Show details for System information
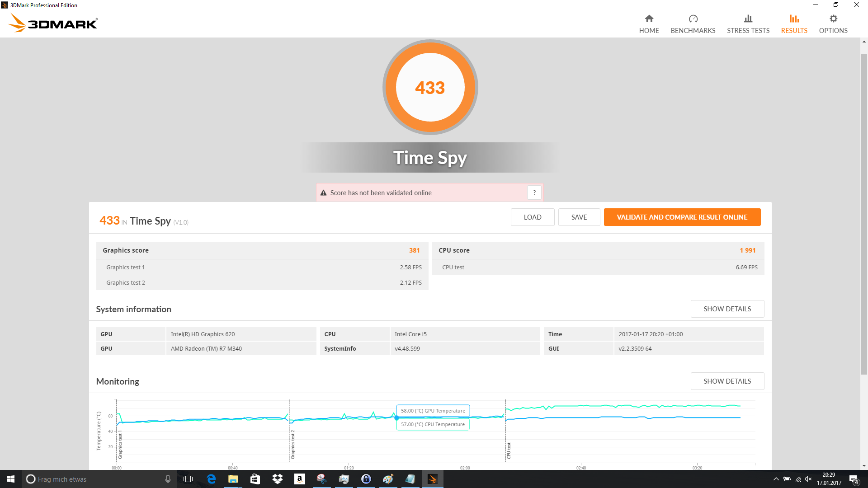This screenshot has height=488, width=868. 727,309
